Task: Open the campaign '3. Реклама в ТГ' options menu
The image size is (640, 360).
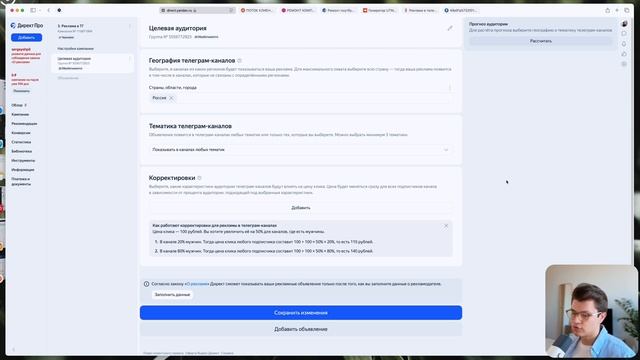Action: pos(130,27)
